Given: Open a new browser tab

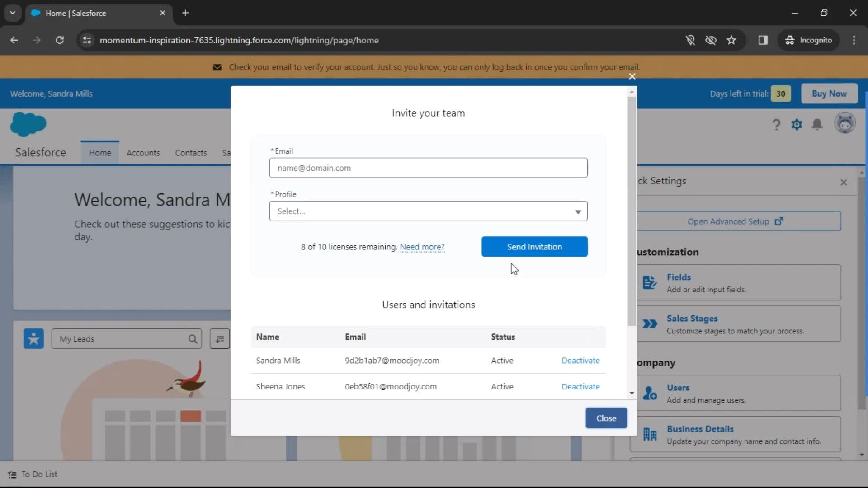Looking at the screenshot, I should click(185, 13).
